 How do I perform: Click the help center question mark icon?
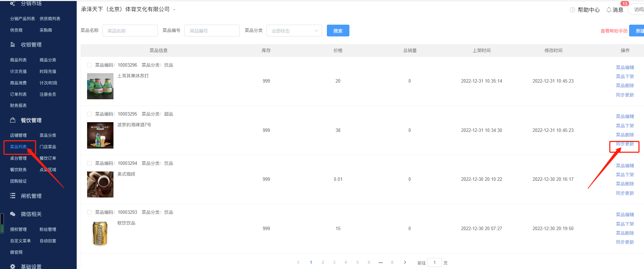(x=572, y=10)
